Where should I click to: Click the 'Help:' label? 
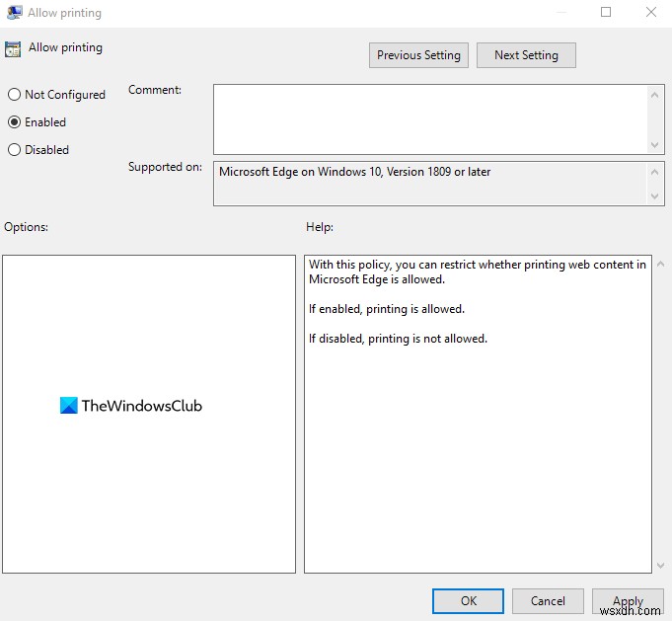[x=320, y=227]
